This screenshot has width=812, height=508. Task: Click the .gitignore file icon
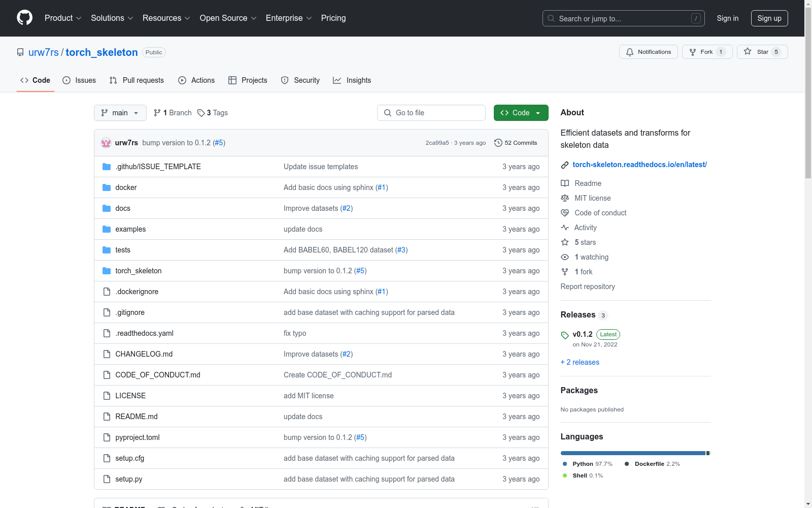(107, 312)
